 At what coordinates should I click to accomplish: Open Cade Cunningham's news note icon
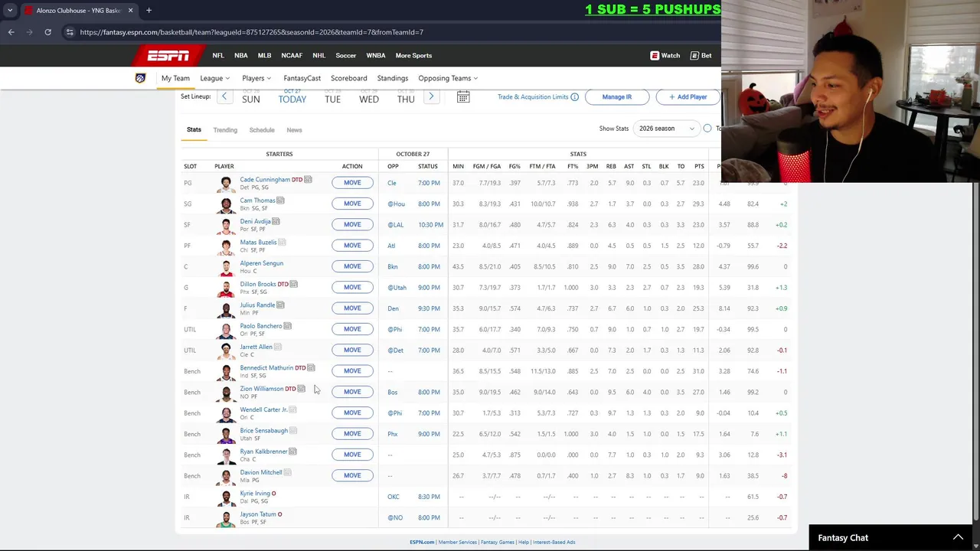[308, 180]
